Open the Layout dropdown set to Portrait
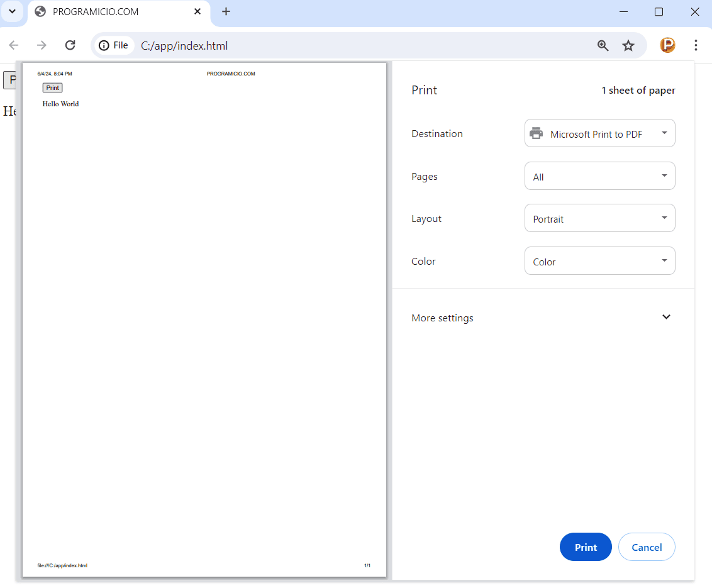The image size is (712, 588). tap(599, 218)
